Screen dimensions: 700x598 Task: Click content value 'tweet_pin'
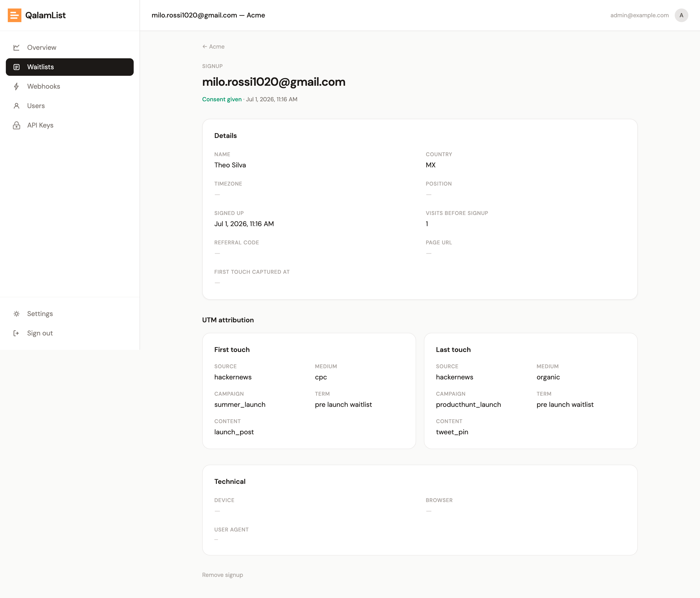(x=452, y=432)
